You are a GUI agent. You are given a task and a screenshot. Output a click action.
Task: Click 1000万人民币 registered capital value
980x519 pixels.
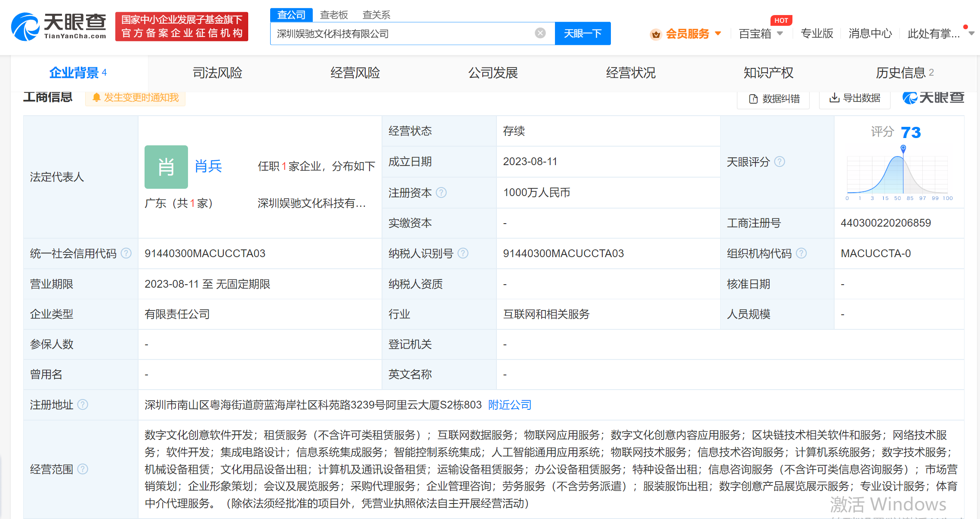click(536, 192)
